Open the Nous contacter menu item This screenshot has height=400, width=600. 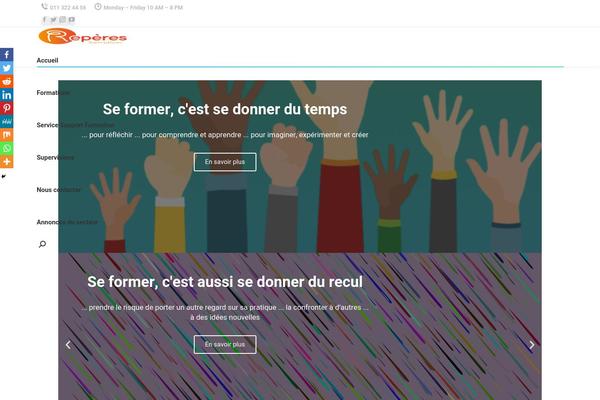[59, 189]
